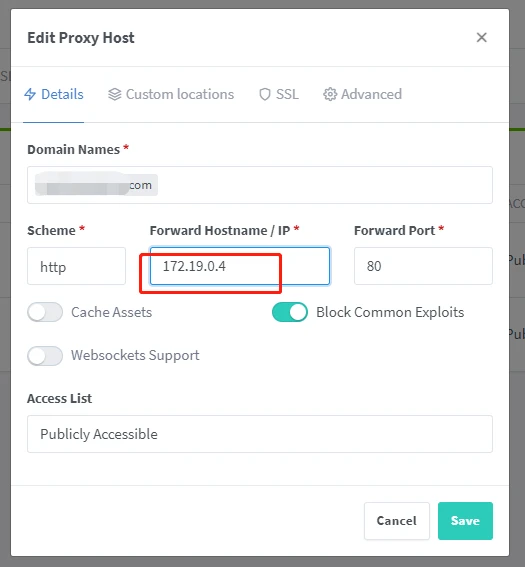525x567 pixels.
Task: Open the Access List dropdown
Action: coord(260,434)
